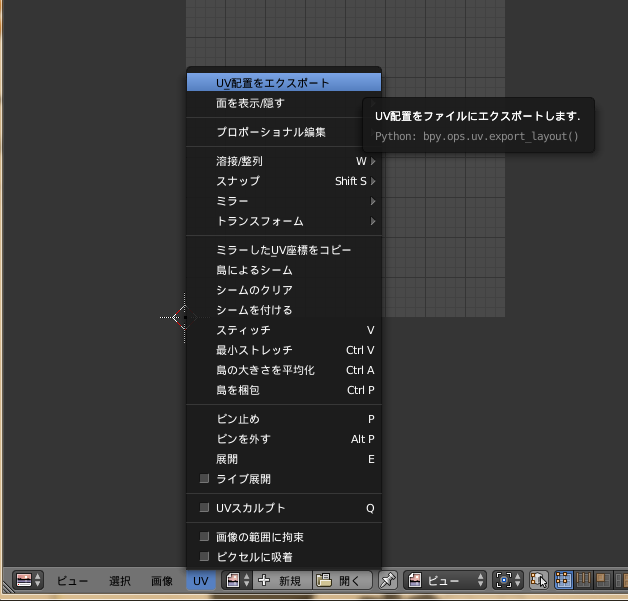The height and width of the screenshot is (601, 628).
Task: Toggle the pin image icon
Action: pos(388,580)
